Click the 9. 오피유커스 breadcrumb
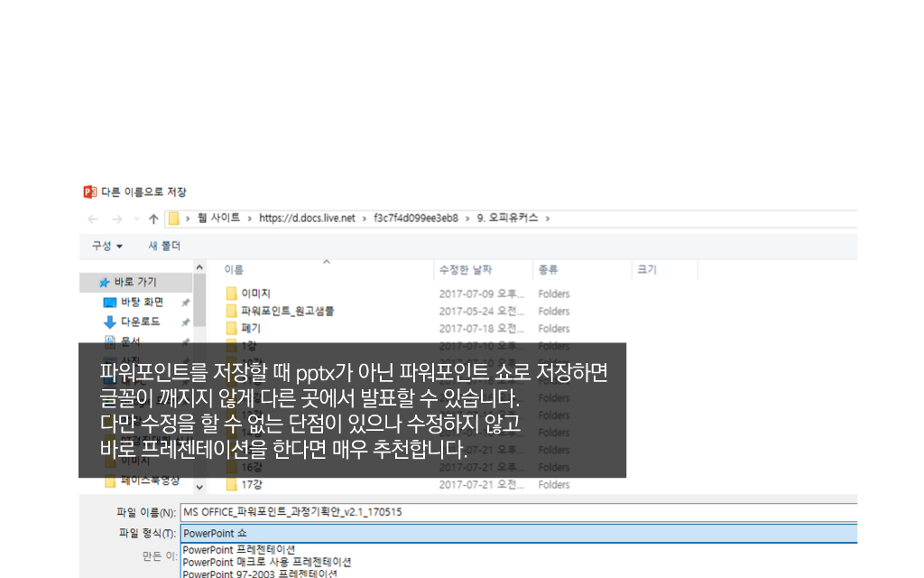The width and height of the screenshot is (924, 578). click(507, 219)
